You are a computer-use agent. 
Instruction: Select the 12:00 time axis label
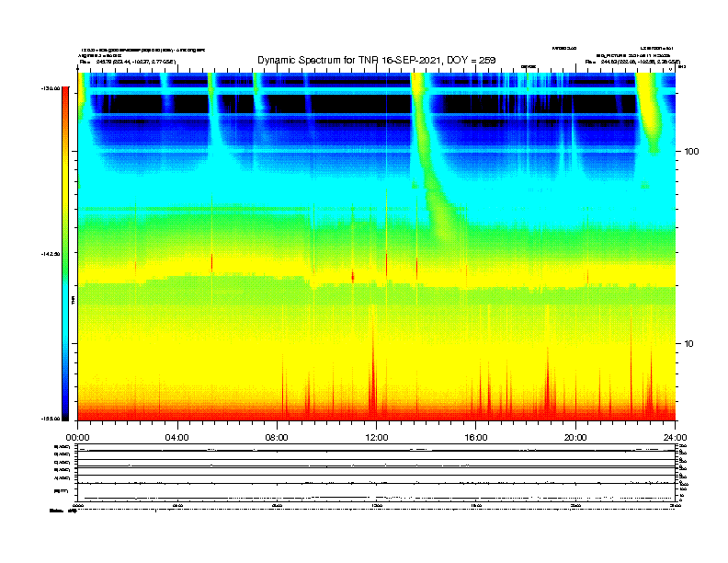[377, 438]
